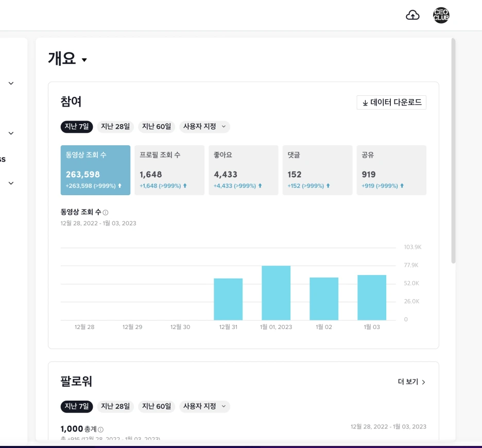
Task: Select the 공유 metric card
Action: (391, 170)
